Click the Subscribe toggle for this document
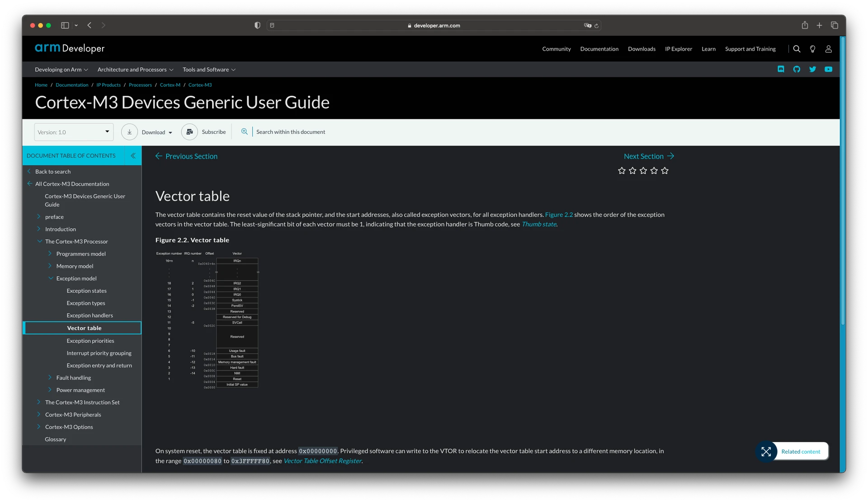The image size is (868, 502). pos(204,132)
